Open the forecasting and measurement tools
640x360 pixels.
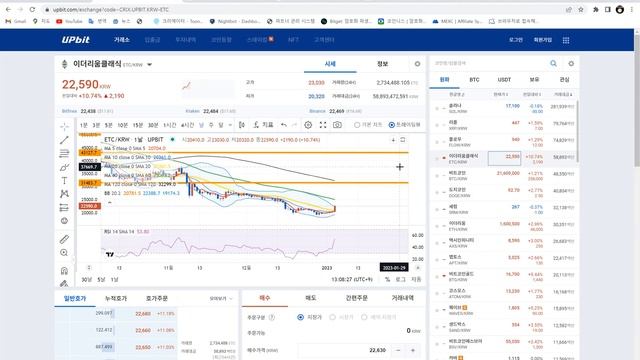(x=64, y=207)
